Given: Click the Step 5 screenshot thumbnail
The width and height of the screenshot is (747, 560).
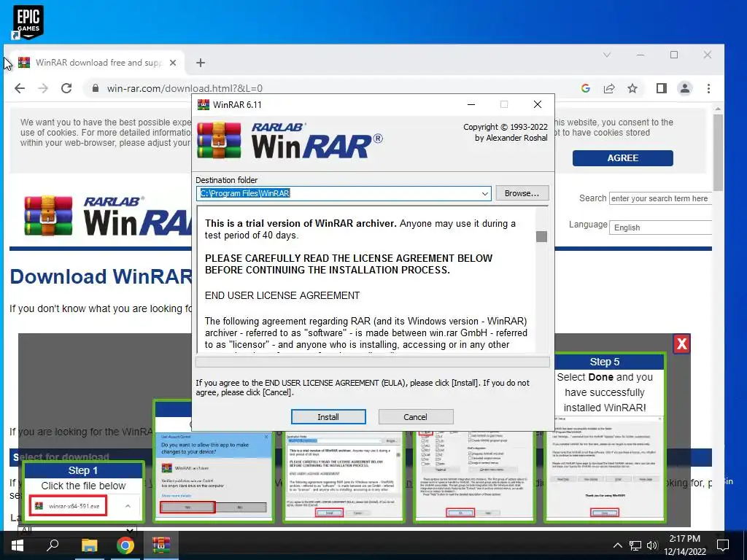Looking at the screenshot, I should click(x=605, y=467).
